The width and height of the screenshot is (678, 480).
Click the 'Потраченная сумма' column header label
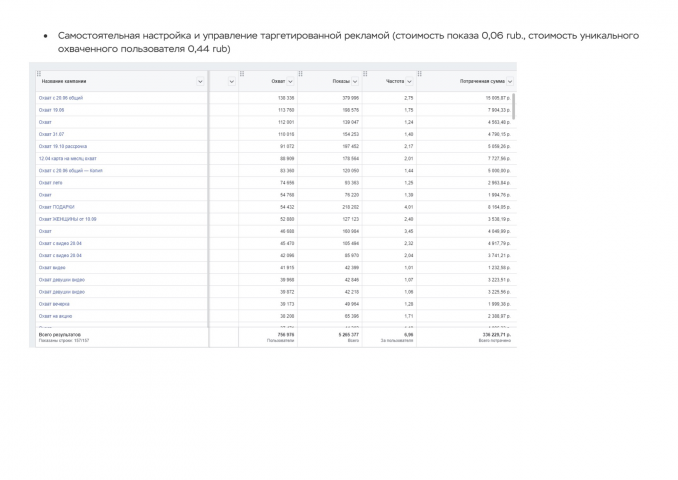coord(482,81)
